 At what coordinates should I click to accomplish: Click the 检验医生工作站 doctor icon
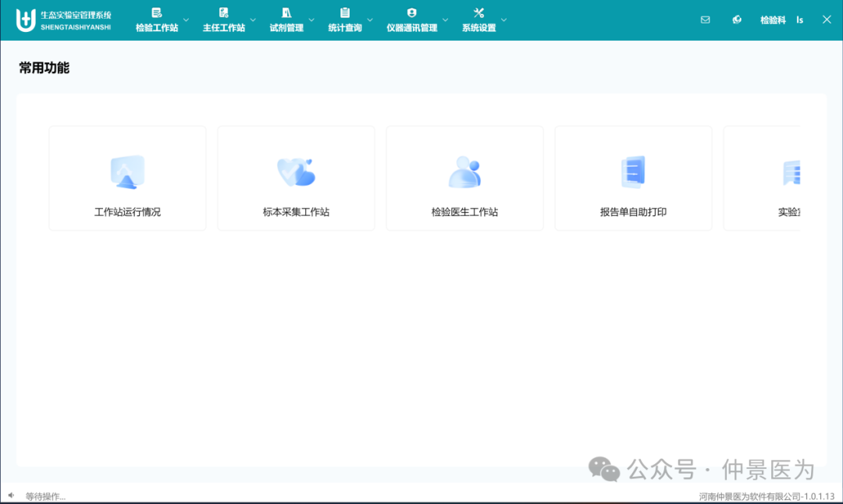click(464, 172)
